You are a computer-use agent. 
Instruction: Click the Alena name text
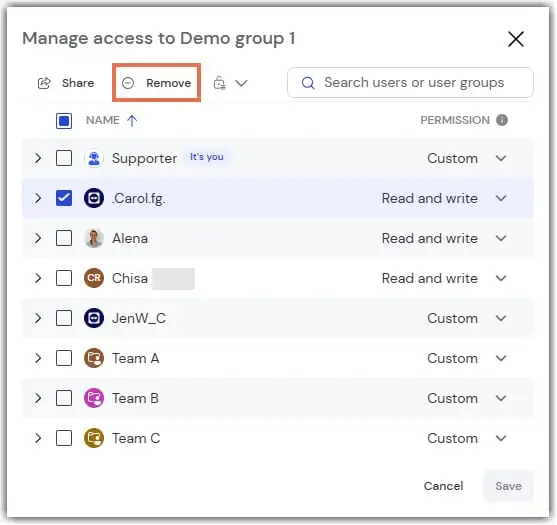130,238
